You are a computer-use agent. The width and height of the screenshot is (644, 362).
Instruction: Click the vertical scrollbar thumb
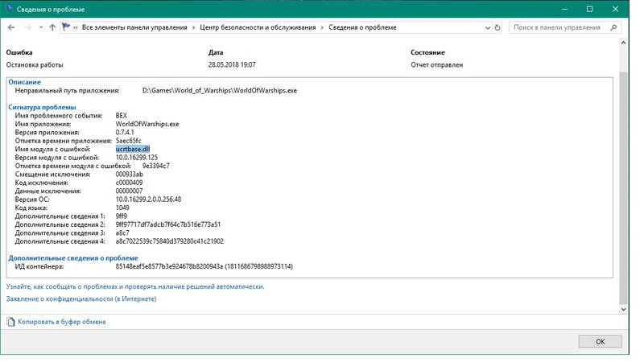pos(623,187)
